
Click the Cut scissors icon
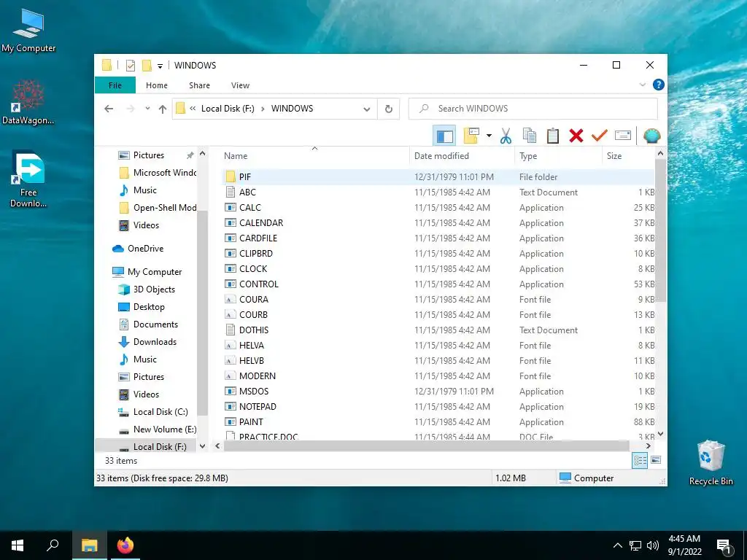point(506,136)
